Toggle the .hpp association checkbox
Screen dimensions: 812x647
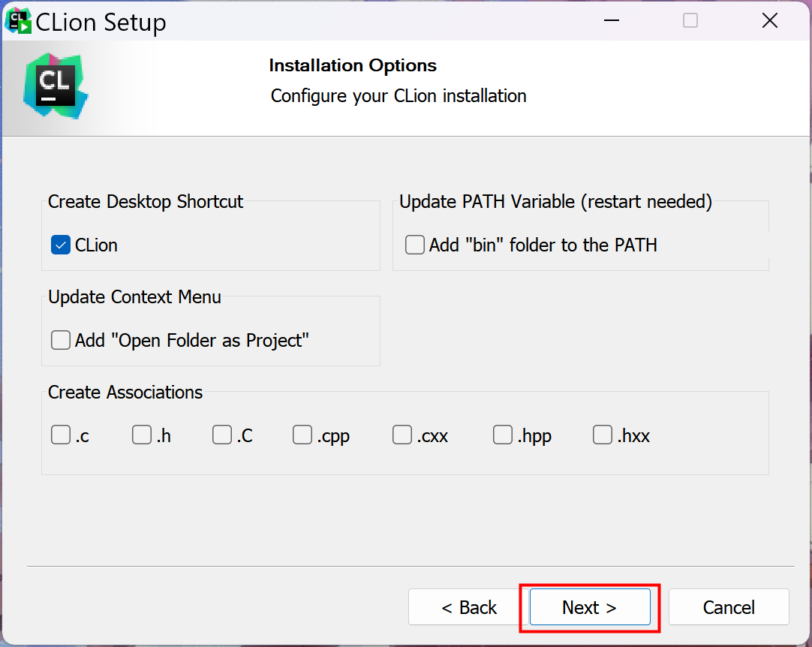click(503, 435)
